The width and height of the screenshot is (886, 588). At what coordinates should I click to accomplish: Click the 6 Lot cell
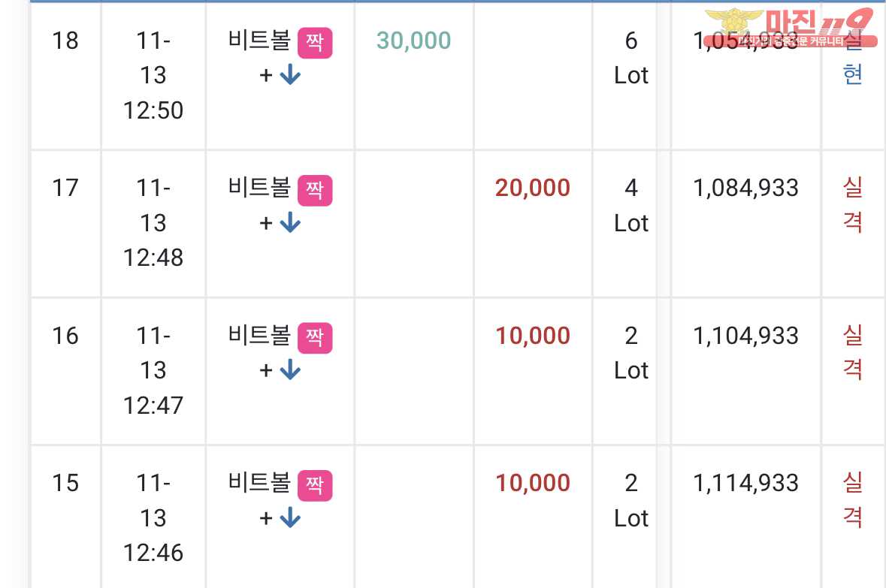pyautogui.click(x=631, y=58)
